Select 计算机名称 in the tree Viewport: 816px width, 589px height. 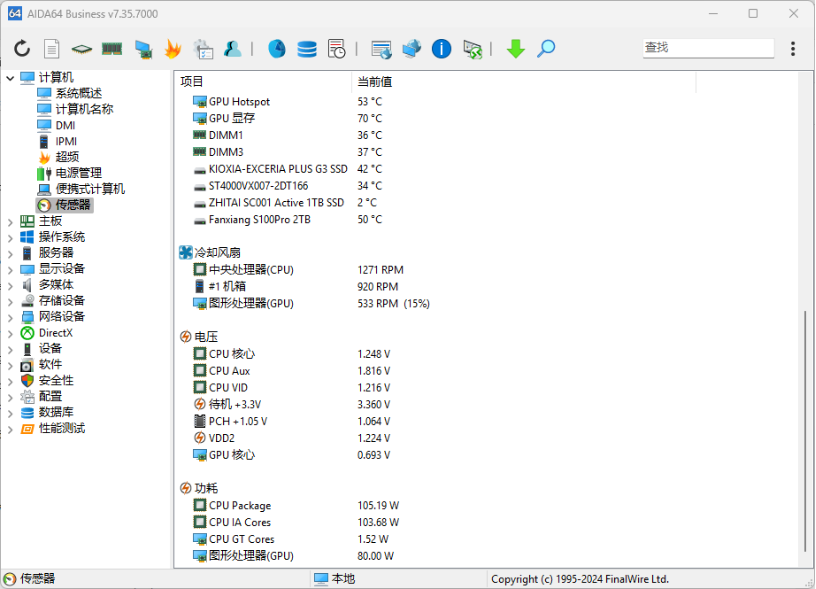84,109
